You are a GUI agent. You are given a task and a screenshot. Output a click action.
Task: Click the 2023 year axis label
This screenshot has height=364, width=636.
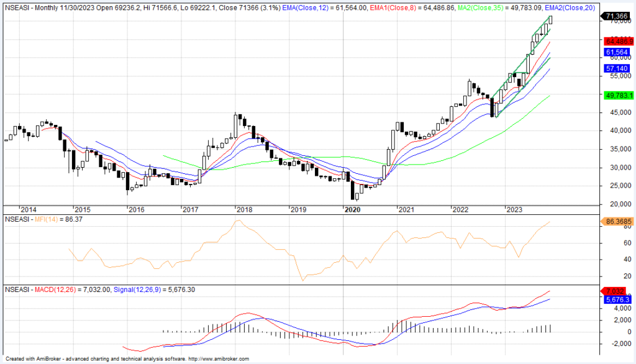pos(514,210)
